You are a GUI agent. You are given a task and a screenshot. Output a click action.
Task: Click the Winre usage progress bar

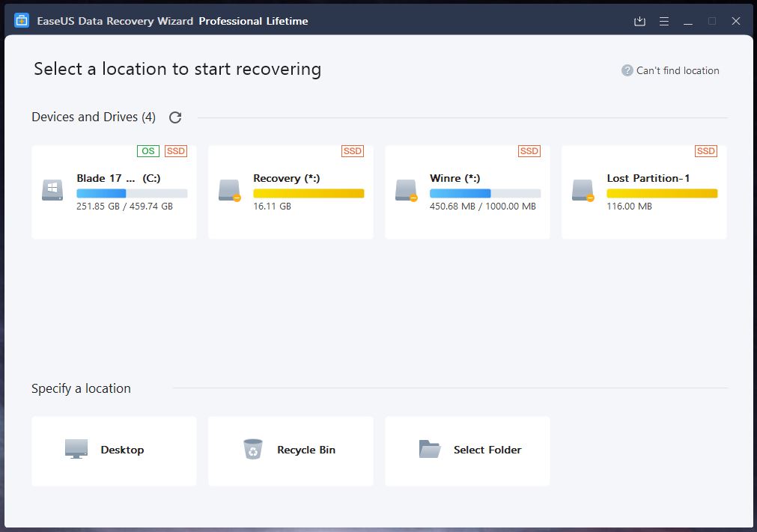pos(484,193)
